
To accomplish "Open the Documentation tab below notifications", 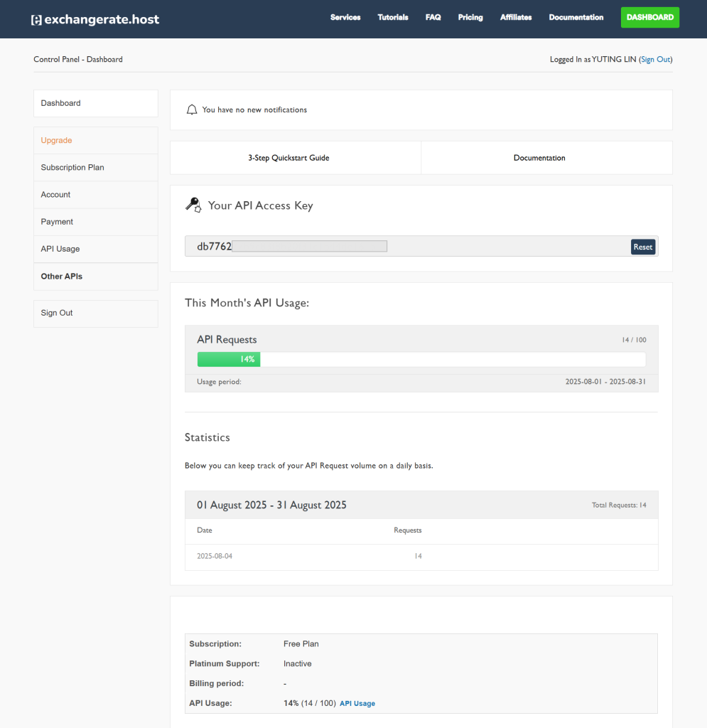I will click(x=547, y=158).
